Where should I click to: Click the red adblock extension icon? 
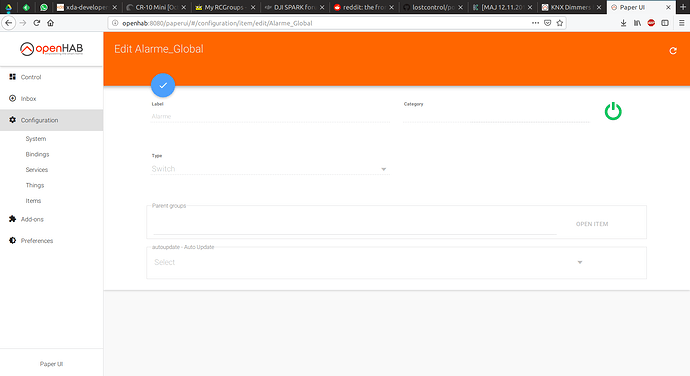coord(651,23)
